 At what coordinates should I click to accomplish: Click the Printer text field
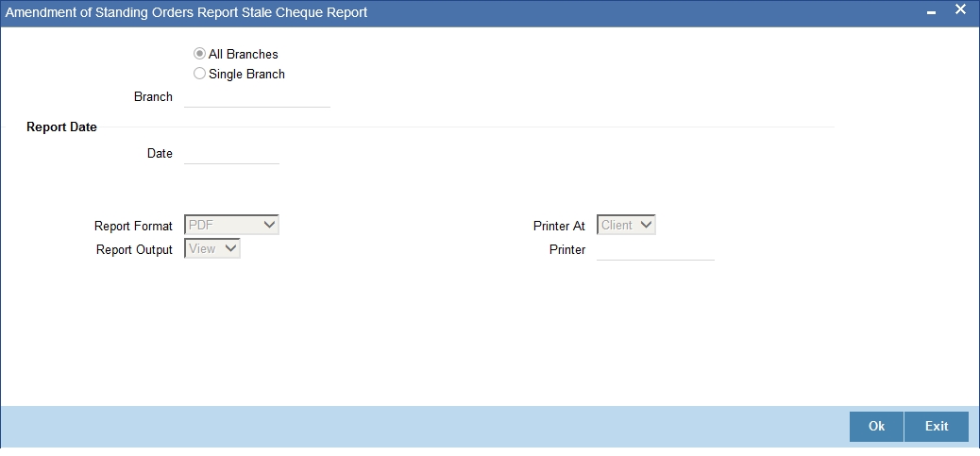point(655,249)
